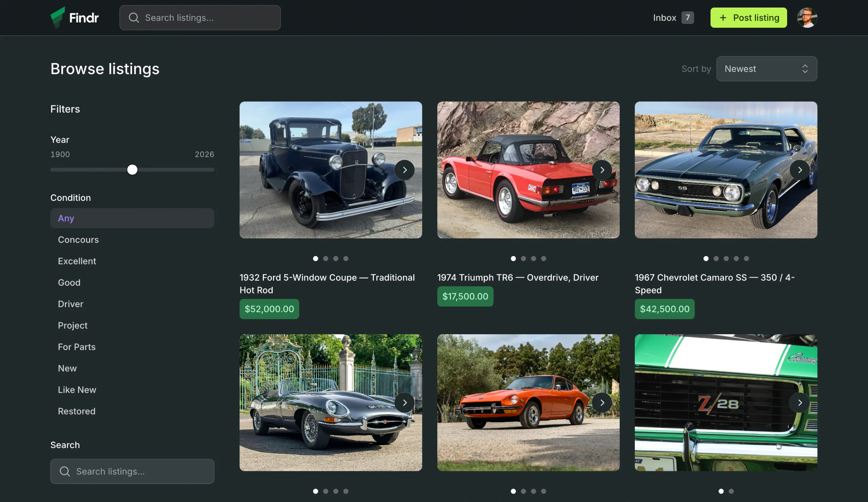Show next photo of 1967 Camaro SS

[x=800, y=170]
